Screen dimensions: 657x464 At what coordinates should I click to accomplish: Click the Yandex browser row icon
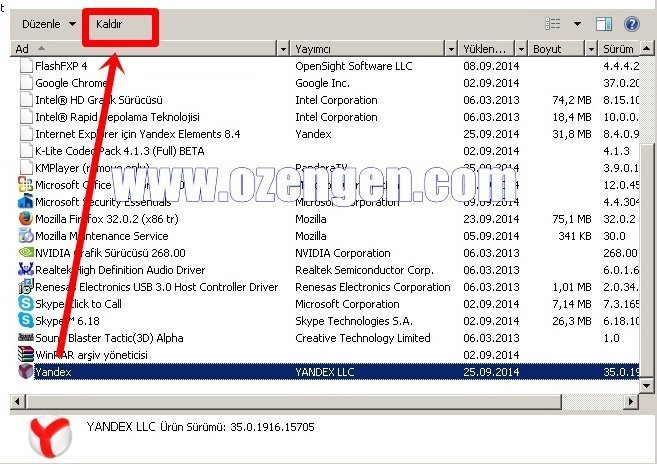coord(26,371)
